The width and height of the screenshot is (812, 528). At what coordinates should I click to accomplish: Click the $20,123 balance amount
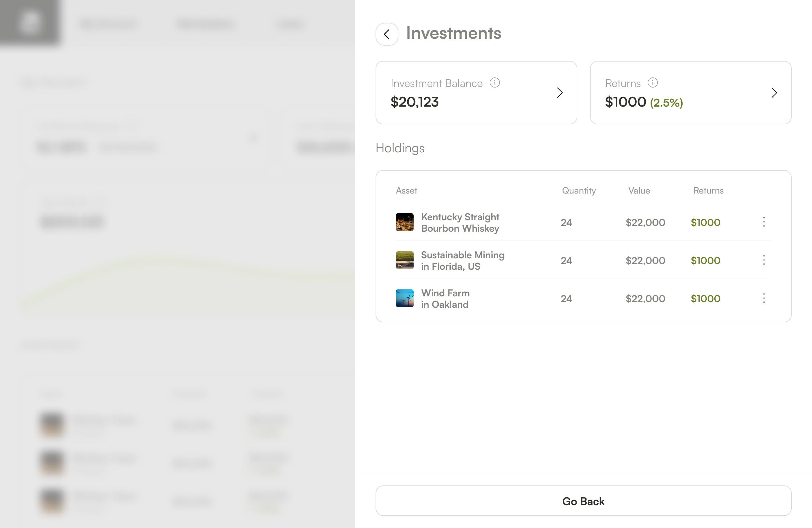(x=414, y=102)
